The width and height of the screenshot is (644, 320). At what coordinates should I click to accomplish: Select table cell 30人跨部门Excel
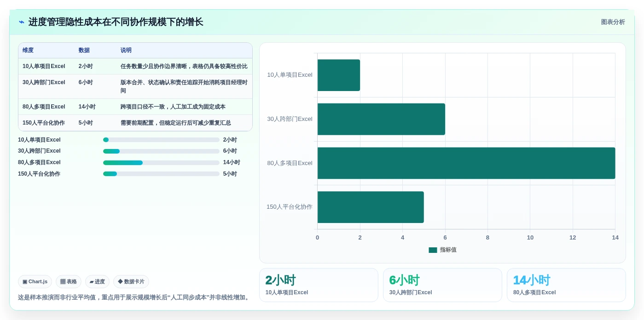coord(44,82)
